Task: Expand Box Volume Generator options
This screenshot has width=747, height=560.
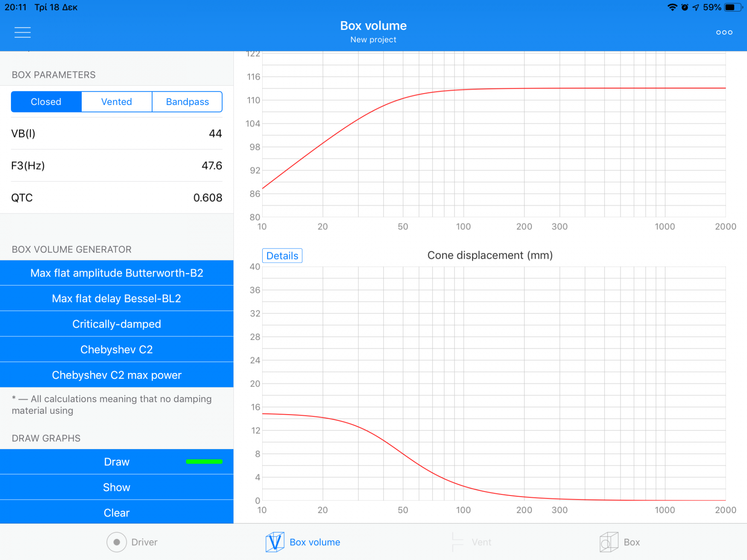Action: tap(71, 249)
